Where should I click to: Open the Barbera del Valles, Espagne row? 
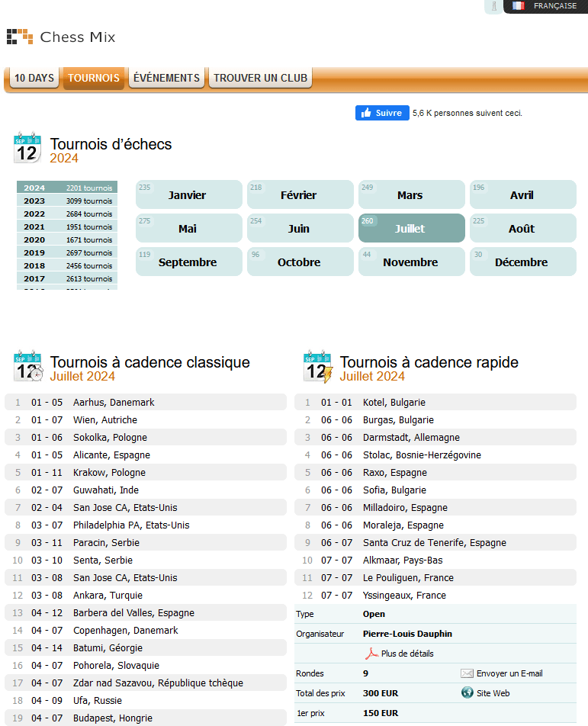(146, 612)
